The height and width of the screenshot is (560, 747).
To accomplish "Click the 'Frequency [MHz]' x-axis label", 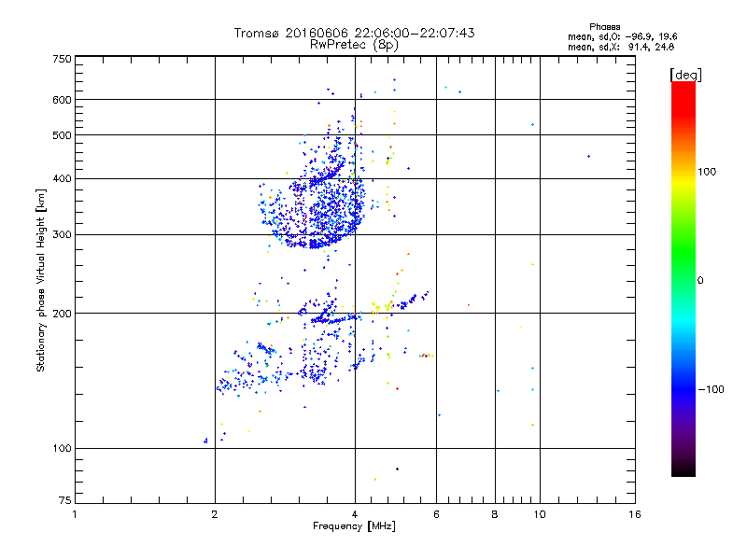I will tap(354, 526).
